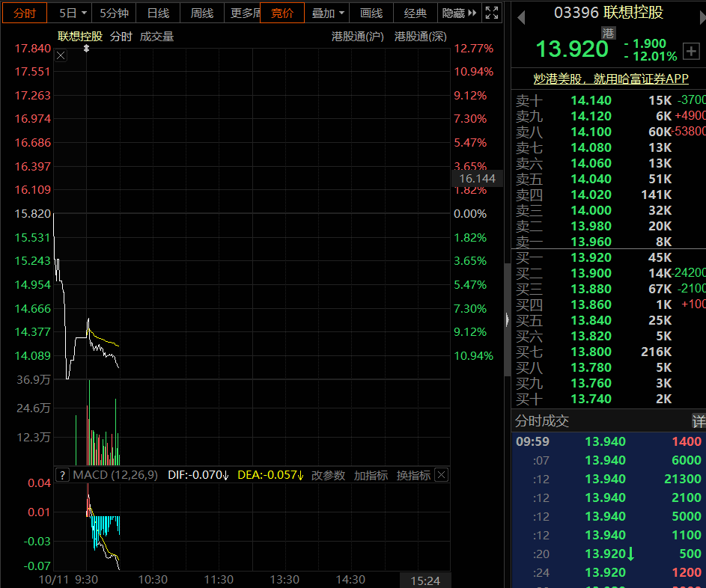The height and width of the screenshot is (588, 706).
Task: Close the overlay with the X icon above the chart
Action: pos(61,55)
